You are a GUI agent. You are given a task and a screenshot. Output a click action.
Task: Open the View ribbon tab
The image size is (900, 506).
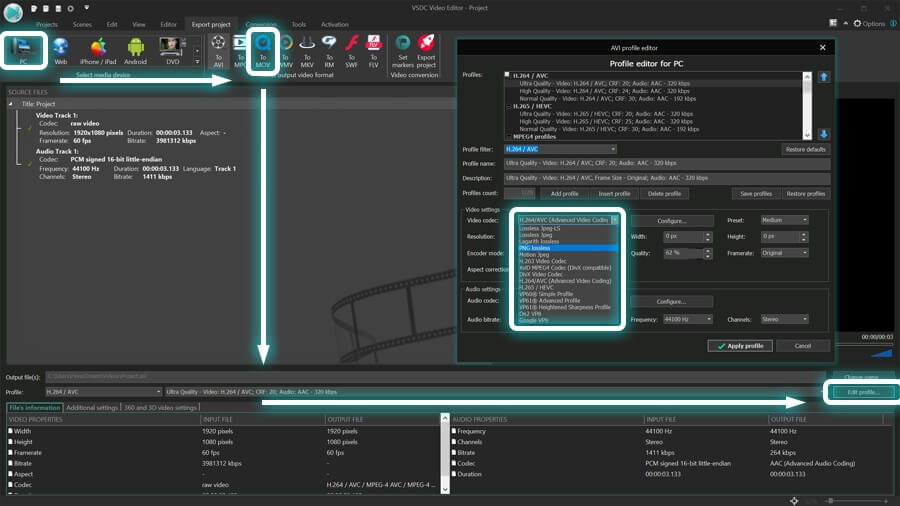click(x=139, y=25)
